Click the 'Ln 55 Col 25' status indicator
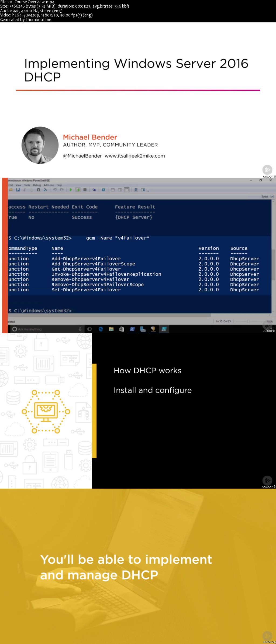The height and width of the screenshot is (644, 276). pos(223,321)
